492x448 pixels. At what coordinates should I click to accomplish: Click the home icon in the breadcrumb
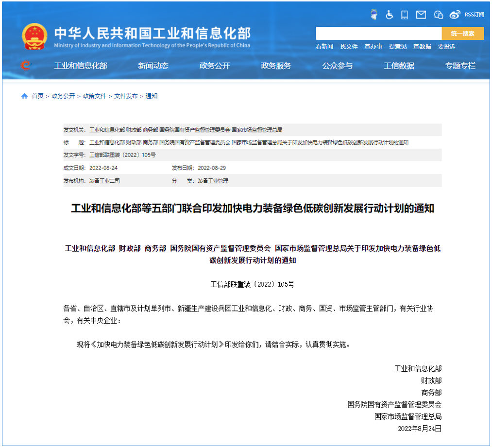24,96
